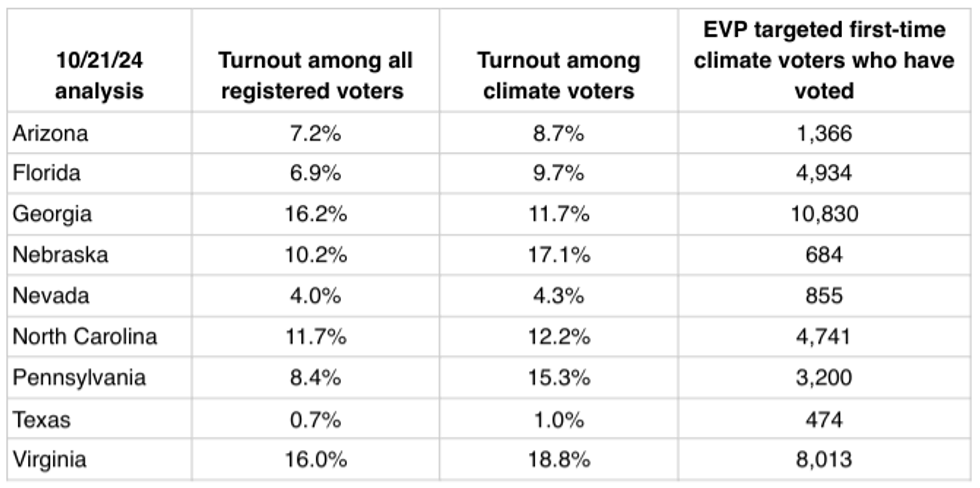Click the "Turnout among climate voters" column header
The width and height of the screenshot is (980, 488).
point(557,77)
